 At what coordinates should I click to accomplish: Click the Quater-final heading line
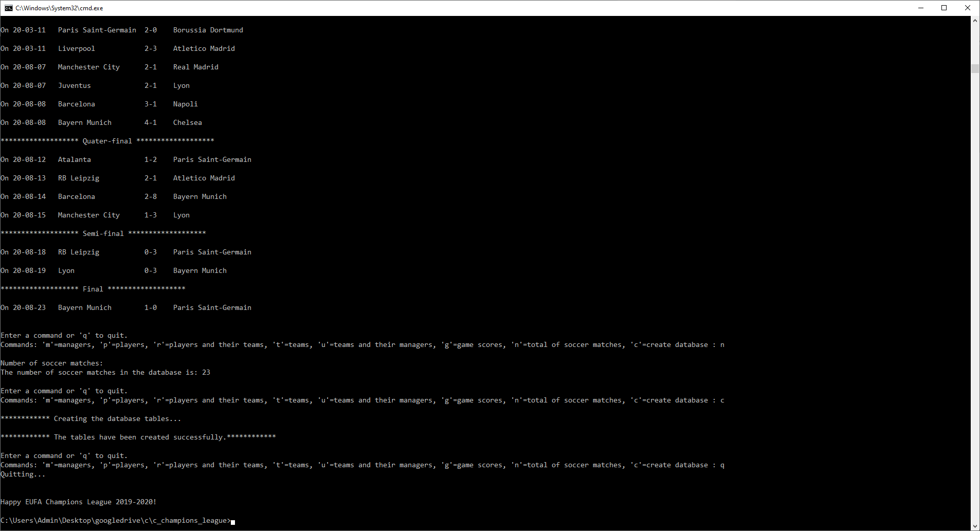tap(107, 141)
